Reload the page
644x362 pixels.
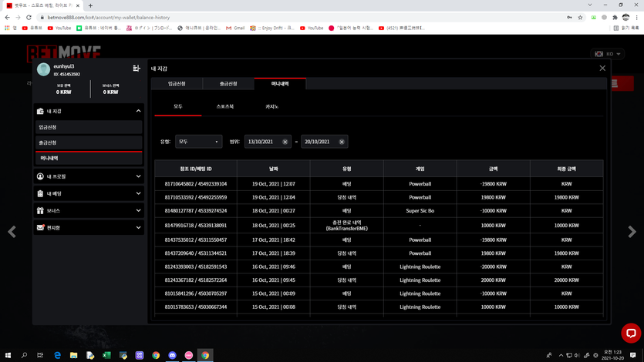[x=29, y=17]
